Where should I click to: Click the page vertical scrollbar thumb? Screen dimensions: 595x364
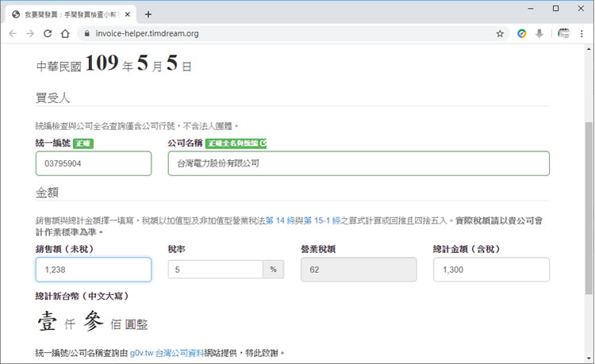(x=589, y=208)
